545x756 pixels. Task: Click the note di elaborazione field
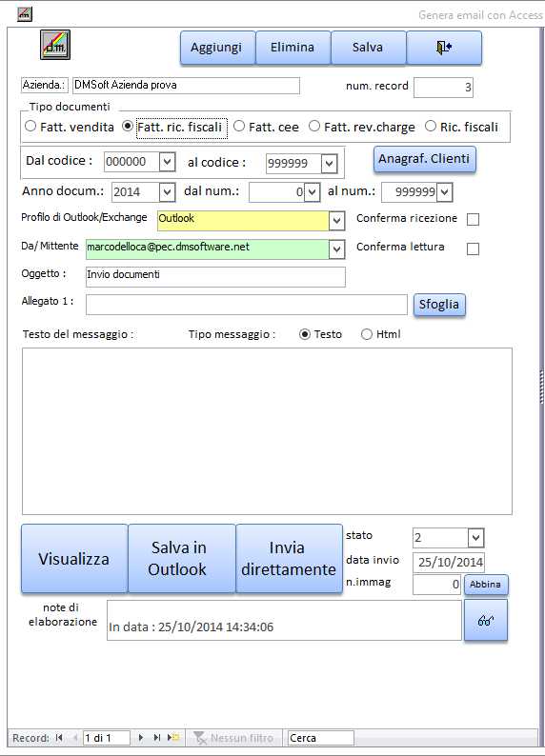pos(284,620)
